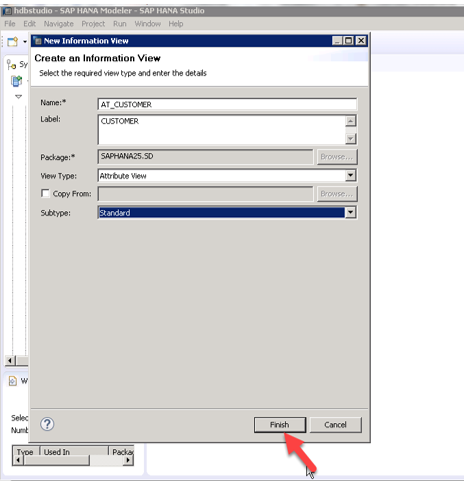
Task: Minimize the New Information View dialog
Action: (x=337, y=41)
